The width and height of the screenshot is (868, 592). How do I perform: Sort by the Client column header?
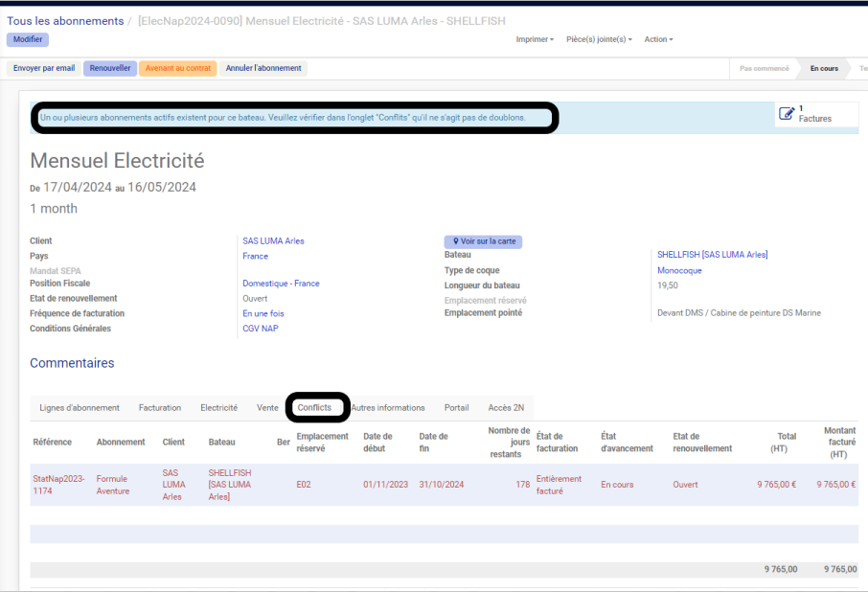[173, 442]
